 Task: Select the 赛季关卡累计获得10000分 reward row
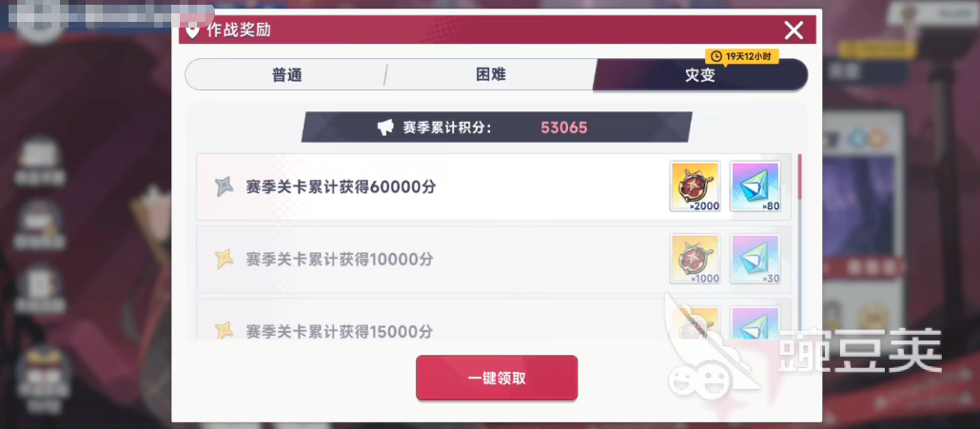point(494,259)
